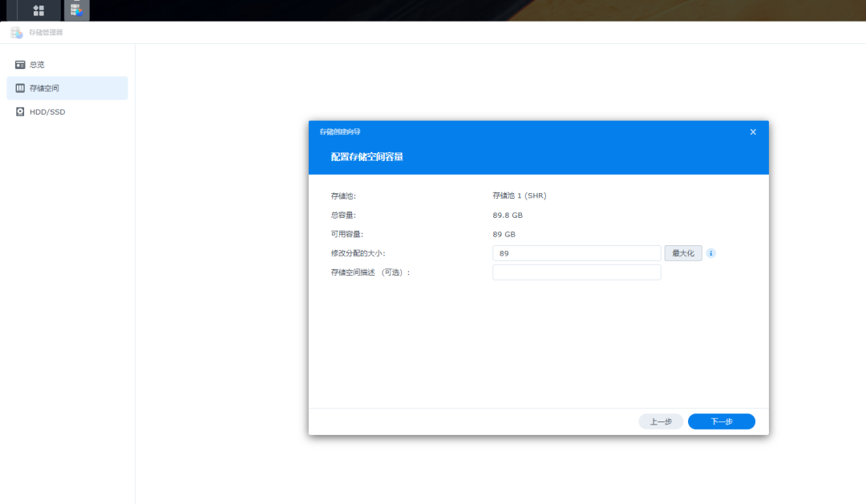Click the 存储管理器 window title icon
The image size is (866, 504).
pyautogui.click(x=17, y=33)
